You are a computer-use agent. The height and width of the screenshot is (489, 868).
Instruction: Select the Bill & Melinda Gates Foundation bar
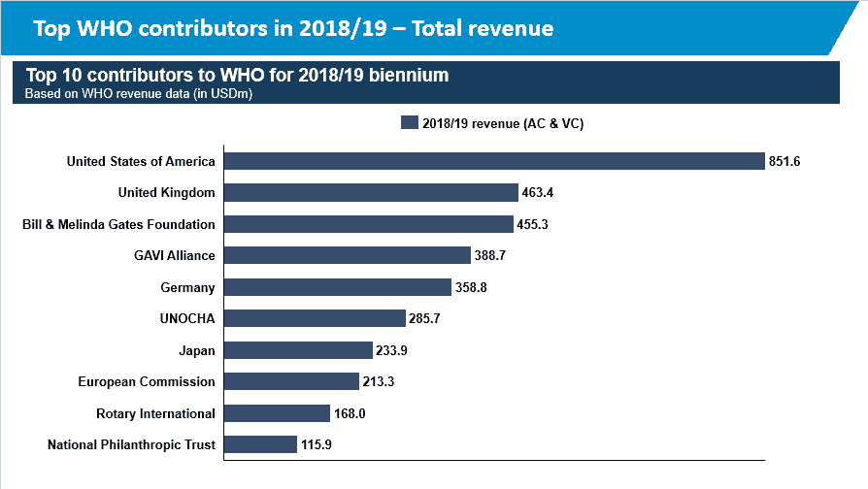369,224
